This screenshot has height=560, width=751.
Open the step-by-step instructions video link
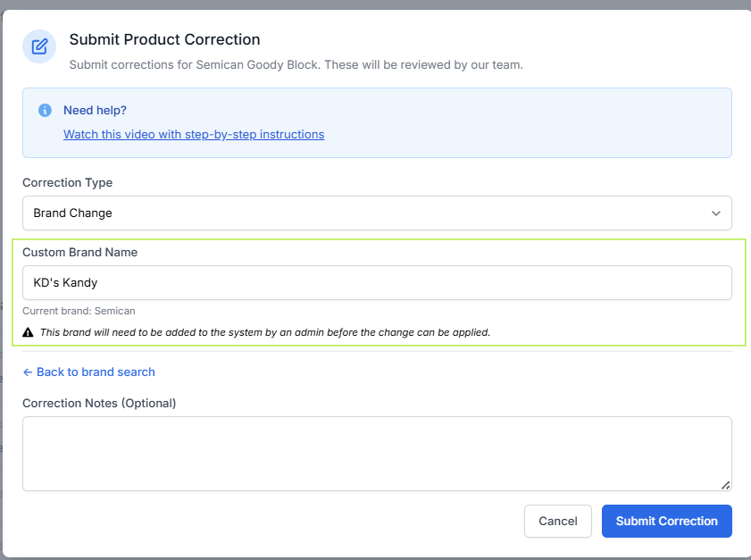click(x=194, y=134)
